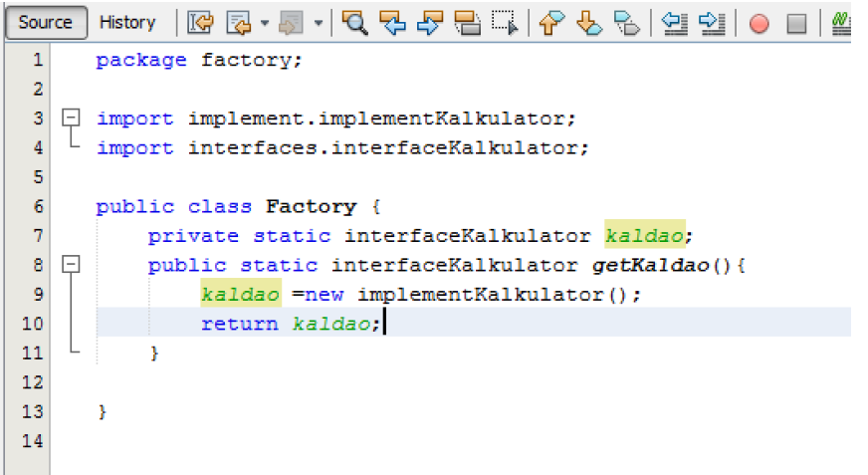Screen dimensions: 868x475
Task: Click Find Previous Occurrence icon
Action: (392, 23)
